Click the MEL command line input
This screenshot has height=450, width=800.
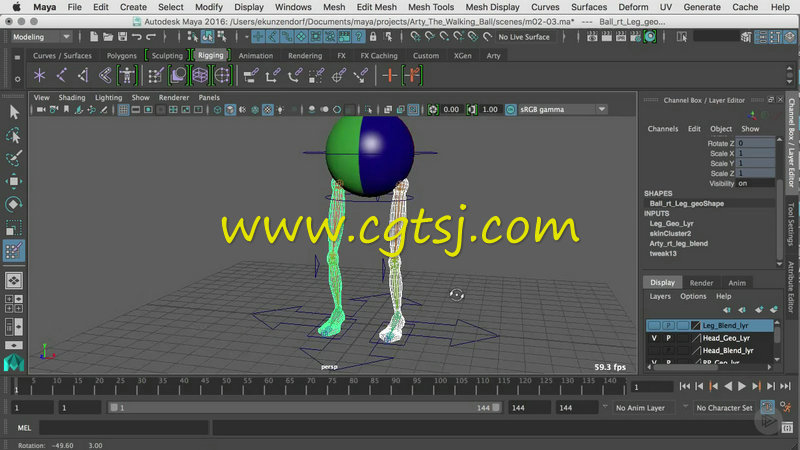point(124,428)
